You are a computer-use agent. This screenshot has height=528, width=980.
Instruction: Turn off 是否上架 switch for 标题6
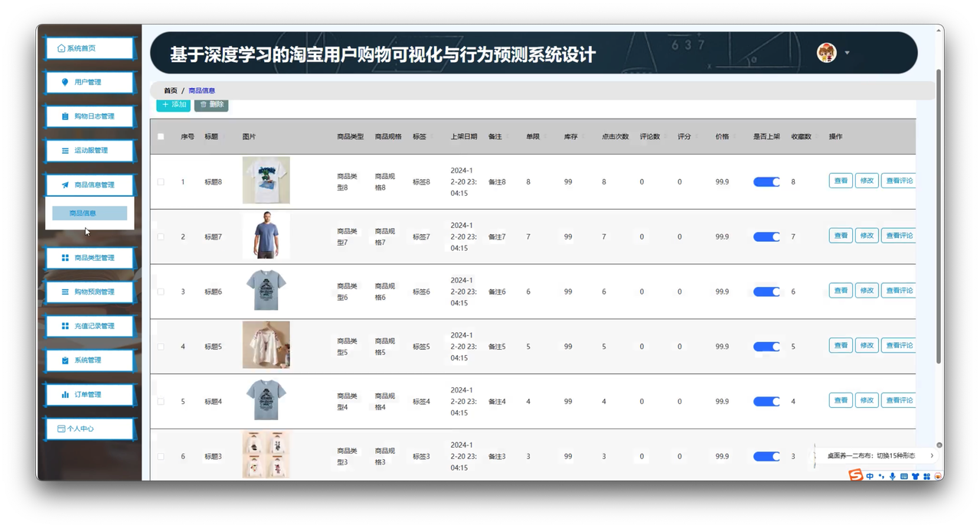[766, 292]
